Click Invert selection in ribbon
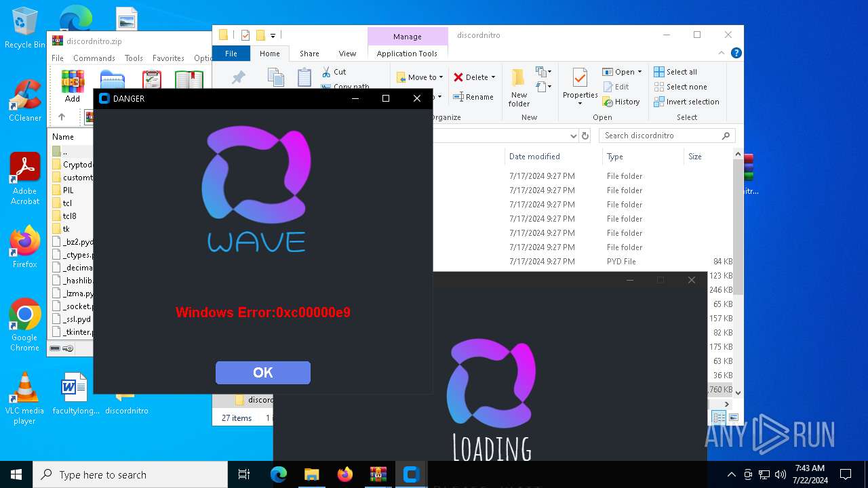Screen dimensions: 868x488 pyautogui.click(x=686, y=102)
